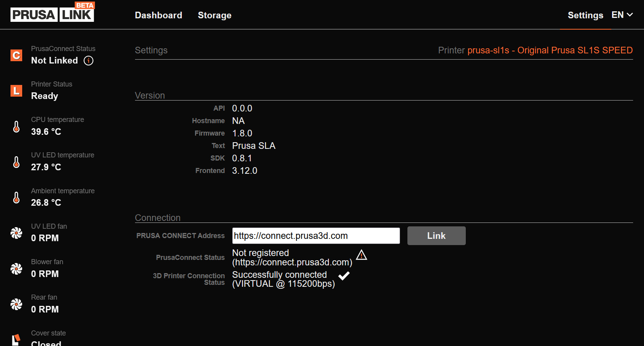The height and width of the screenshot is (346, 644).
Task: Expand the EN language dropdown
Action: pyautogui.click(x=622, y=15)
